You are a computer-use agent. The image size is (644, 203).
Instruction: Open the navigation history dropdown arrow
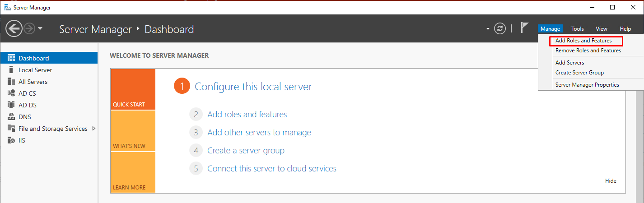(x=40, y=29)
